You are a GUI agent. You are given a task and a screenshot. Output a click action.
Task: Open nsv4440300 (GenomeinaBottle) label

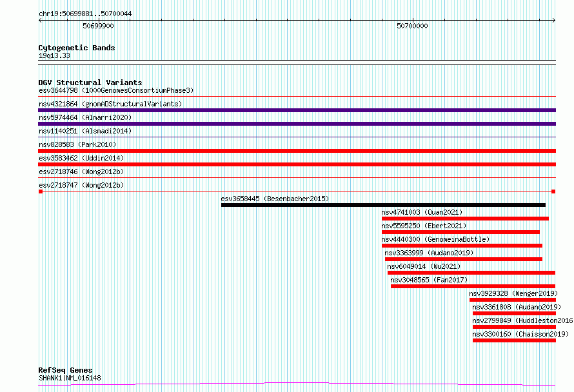435,239
